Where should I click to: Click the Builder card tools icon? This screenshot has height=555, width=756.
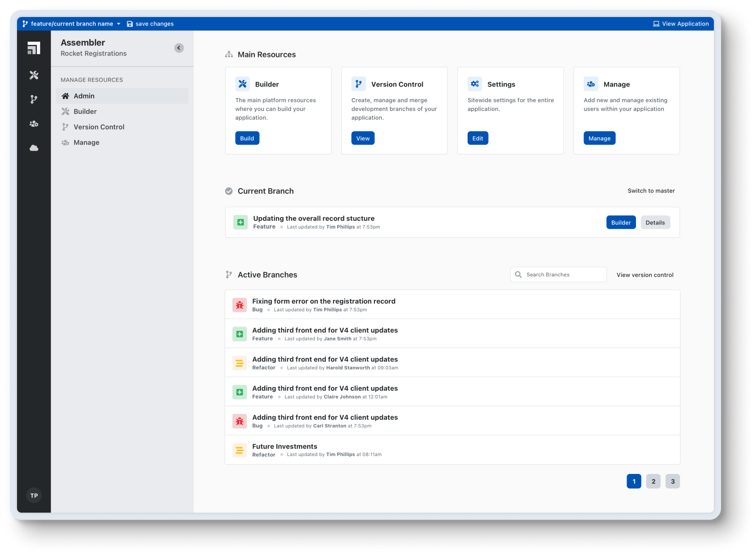tap(242, 84)
